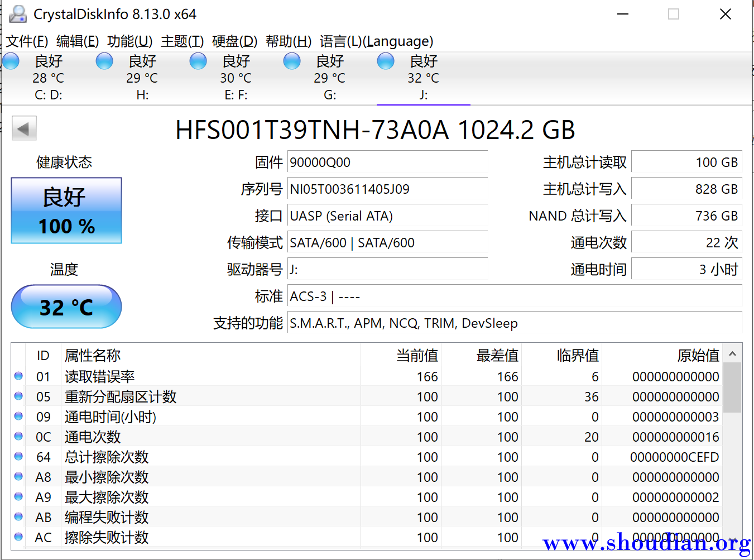
Task: Open the 主题(T) menu
Action: point(183,41)
